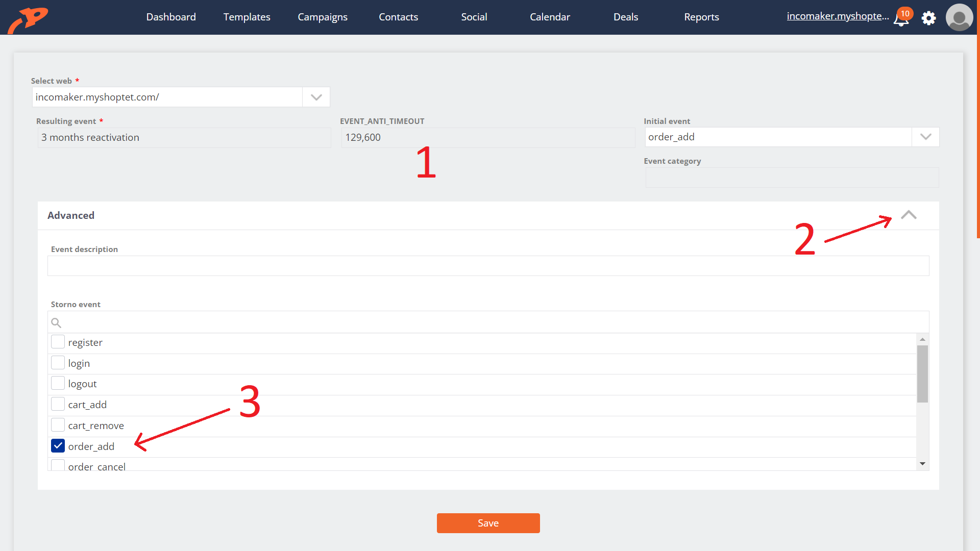
Task: Enable the cart_add storno event checkbox
Action: click(x=57, y=404)
